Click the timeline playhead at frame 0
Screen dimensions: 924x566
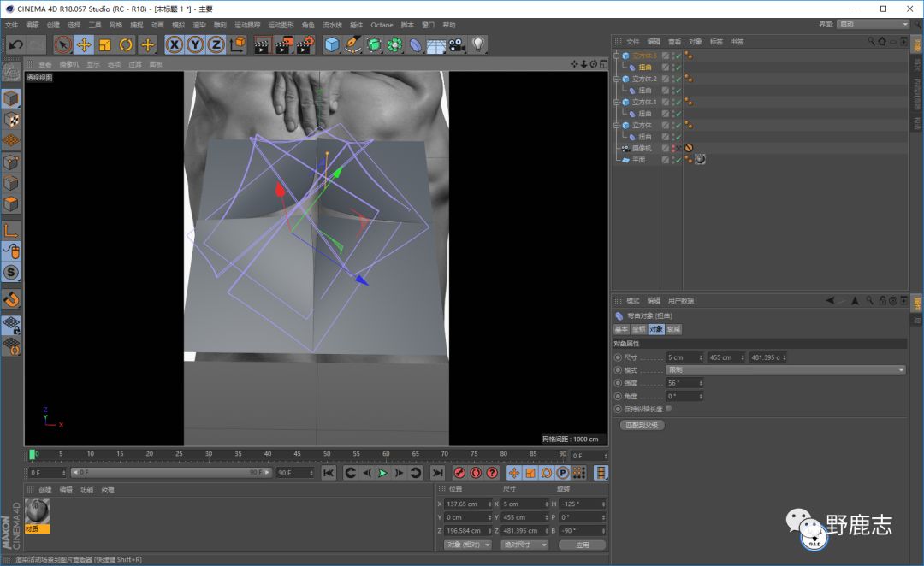pyautogui.click(x=33, y=454)
